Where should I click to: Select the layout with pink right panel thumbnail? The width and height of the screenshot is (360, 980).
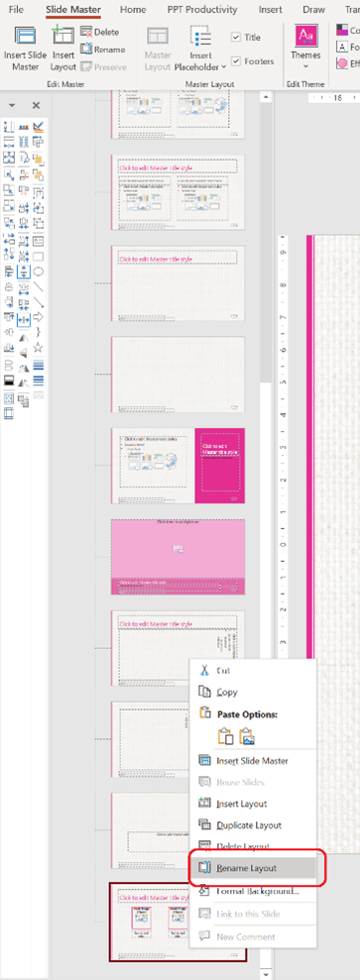(179, 466)
